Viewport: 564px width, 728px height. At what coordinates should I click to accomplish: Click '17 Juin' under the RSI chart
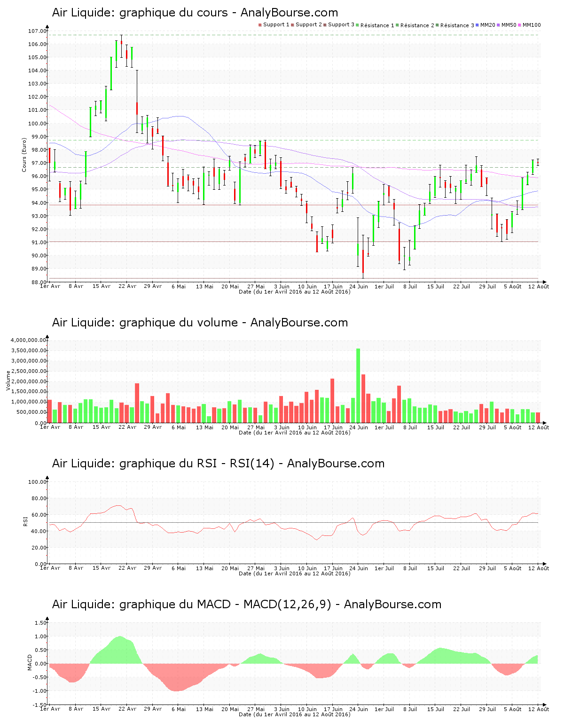(x=333, y=568)
